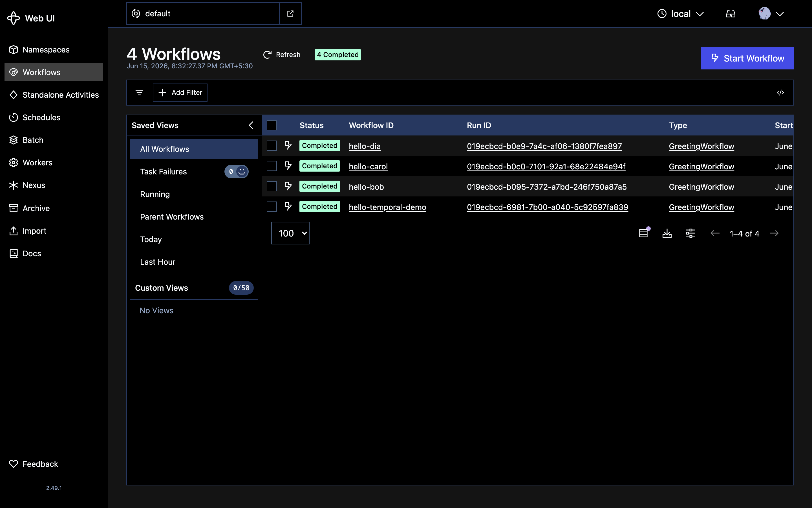This screenshot has height=508, width=812.
Task: Select the Task Failures saved view
Action: pos(194,172)
